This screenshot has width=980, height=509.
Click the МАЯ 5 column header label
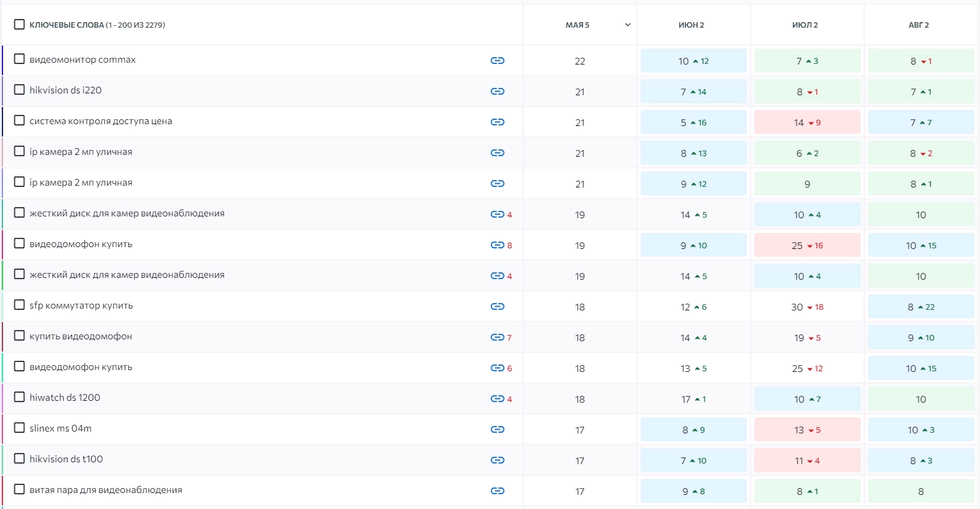(x=577, y=25)
